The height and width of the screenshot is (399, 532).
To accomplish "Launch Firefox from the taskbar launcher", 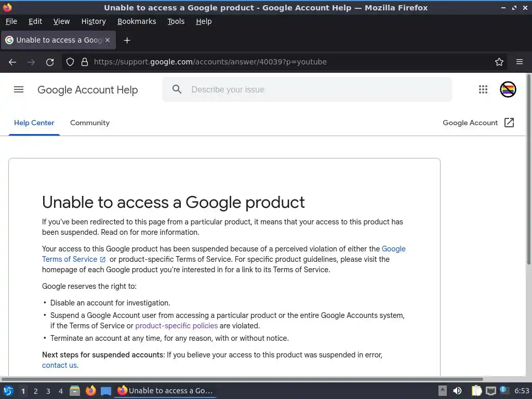I will [x=90, y=391].
